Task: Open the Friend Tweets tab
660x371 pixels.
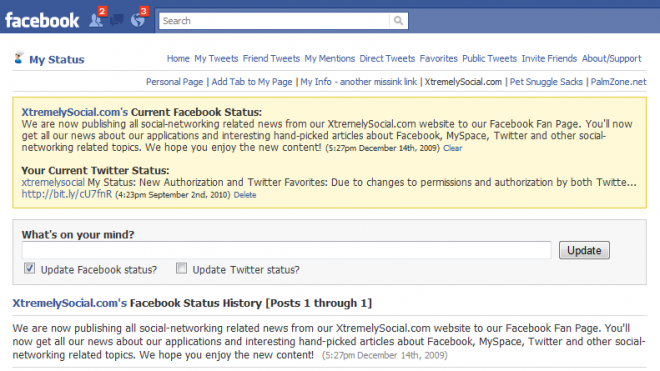Action: pos(271,59)
